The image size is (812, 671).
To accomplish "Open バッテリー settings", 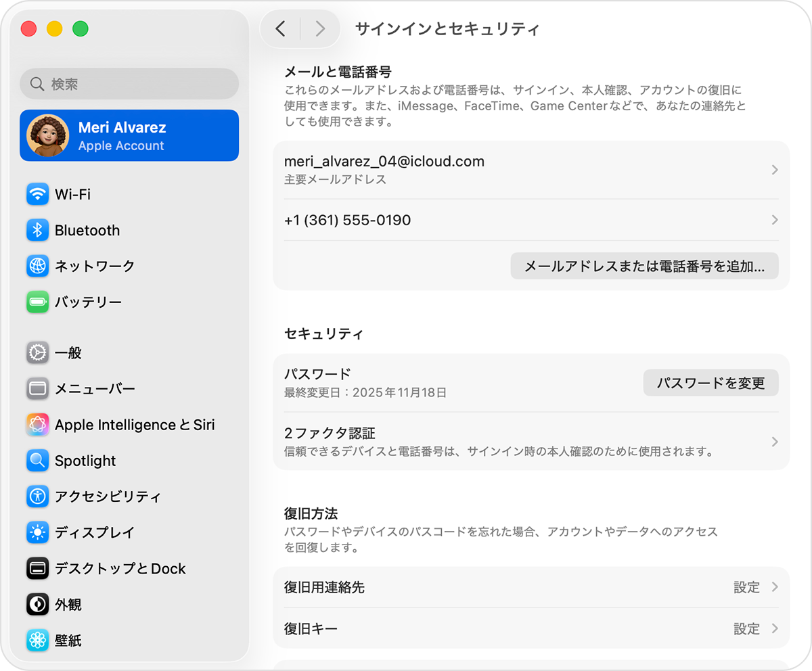I will point(37,302).
